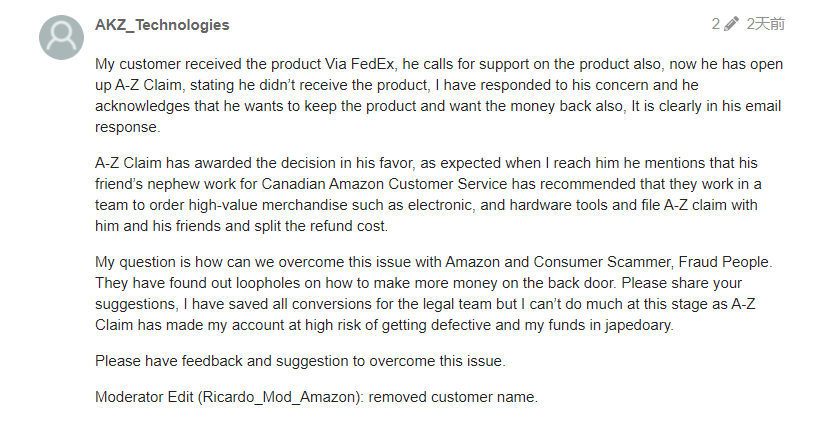The height and width of the screenshot is (437, 822).
Task: Open the AKZ_Technologies username profile link
Action: point(162,24)
